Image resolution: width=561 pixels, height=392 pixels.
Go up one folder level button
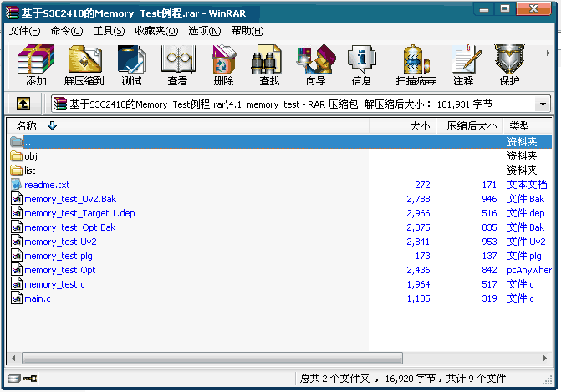pyautogui.click(x=23, y=104)
